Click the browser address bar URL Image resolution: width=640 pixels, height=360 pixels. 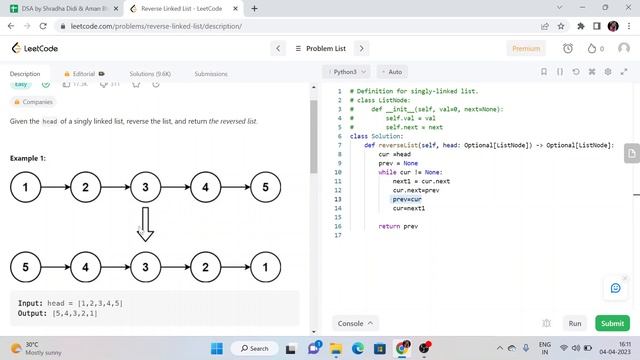156,26
